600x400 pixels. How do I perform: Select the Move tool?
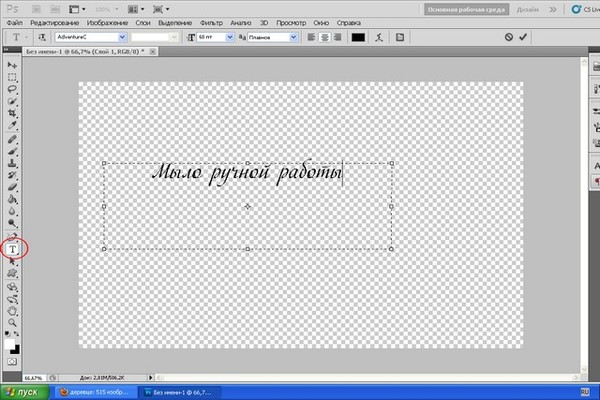click(x=13, y=65)
